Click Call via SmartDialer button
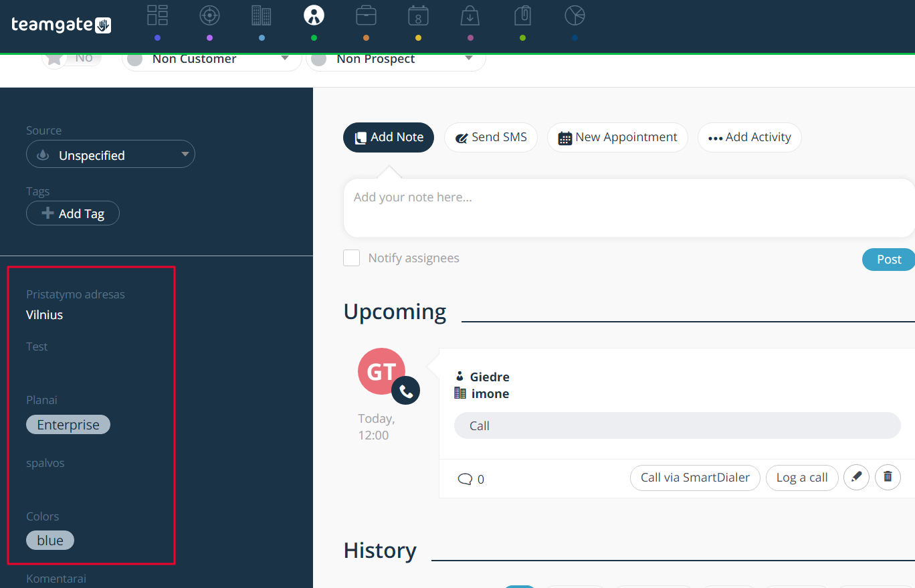Viewport: 915px width, 588px height. click(695, 478)
